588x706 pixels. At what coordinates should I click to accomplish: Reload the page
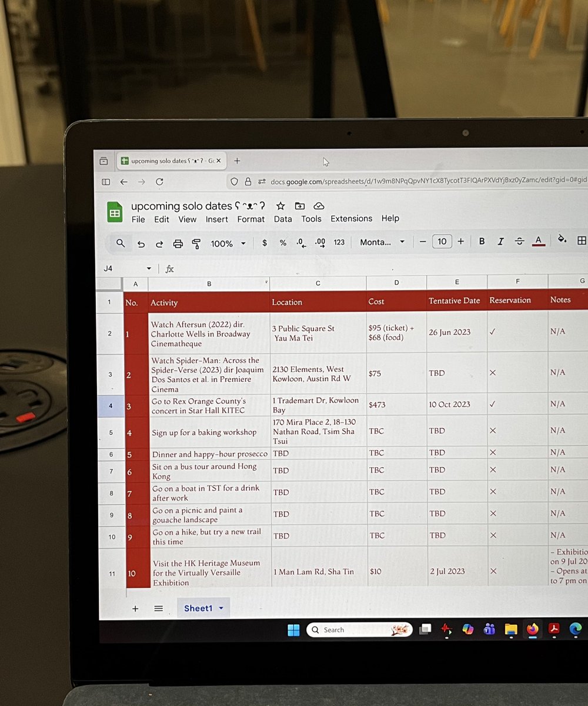pos(159,182)
